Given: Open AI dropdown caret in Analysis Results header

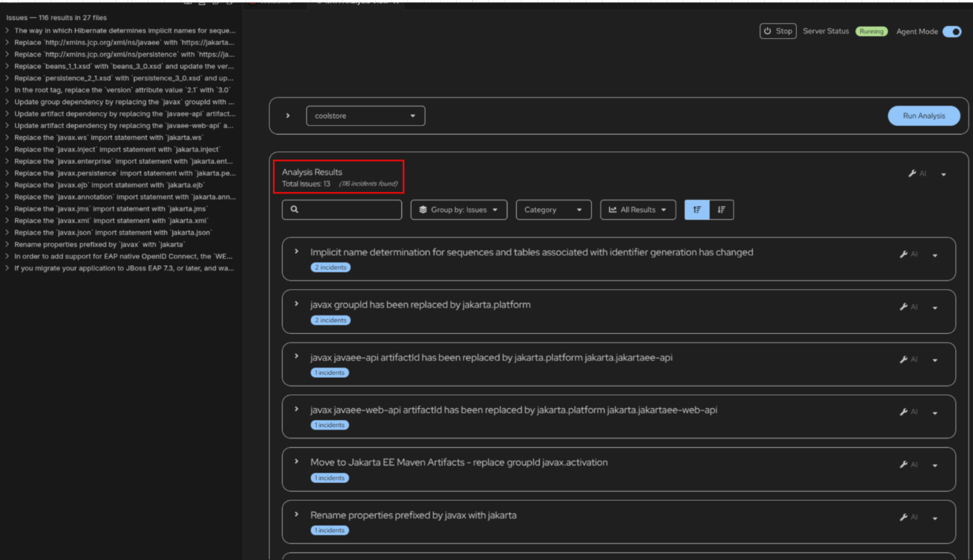Looking at the screenshot, I should pyautogui.click(x=944, y=175).
